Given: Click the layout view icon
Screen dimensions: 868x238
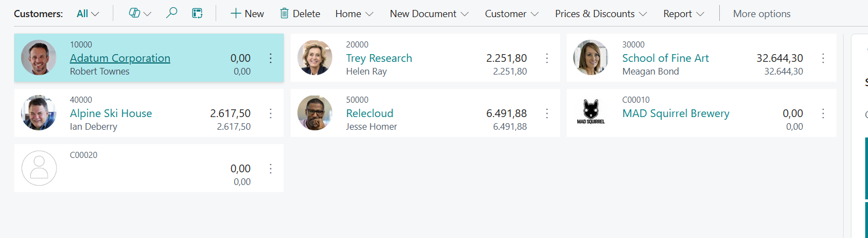Looking at the screenshot, I should click(x=197, y=13).
